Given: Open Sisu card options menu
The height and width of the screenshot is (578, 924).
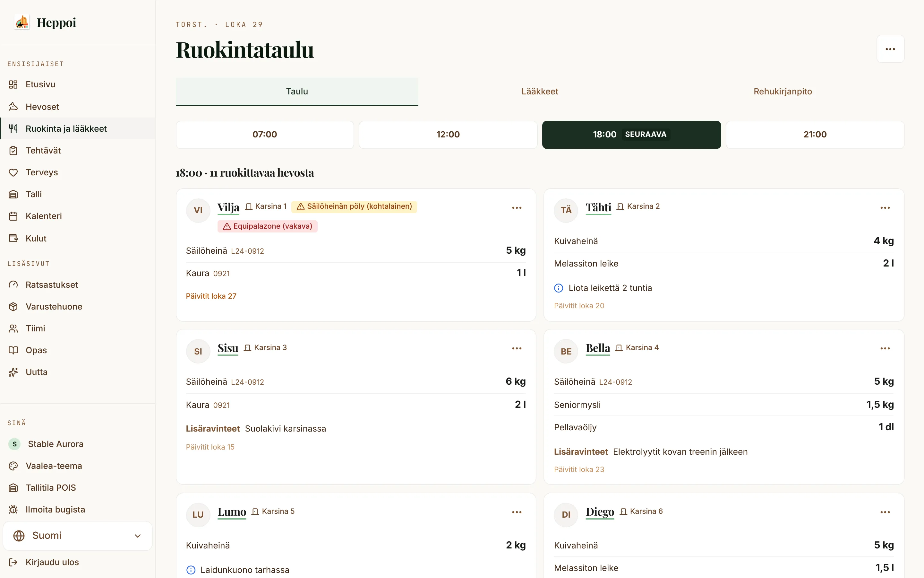Looking at the screenshot, I should [517, 348].
